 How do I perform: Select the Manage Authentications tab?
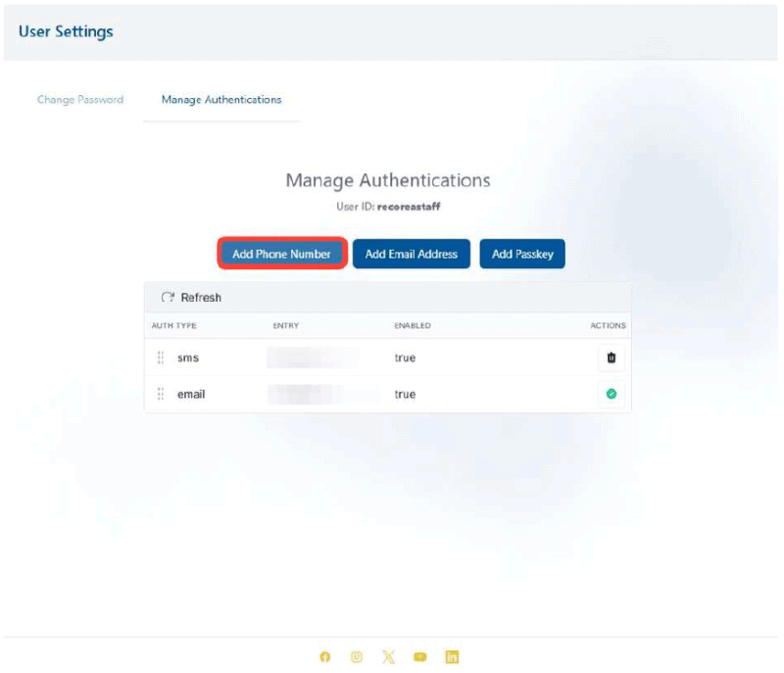click(221, 100)
